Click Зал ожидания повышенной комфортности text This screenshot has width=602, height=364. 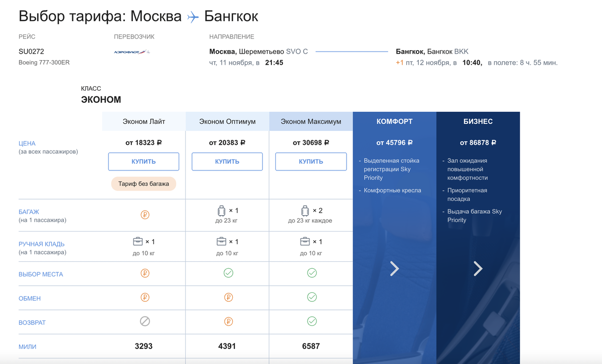coord(468,169)
